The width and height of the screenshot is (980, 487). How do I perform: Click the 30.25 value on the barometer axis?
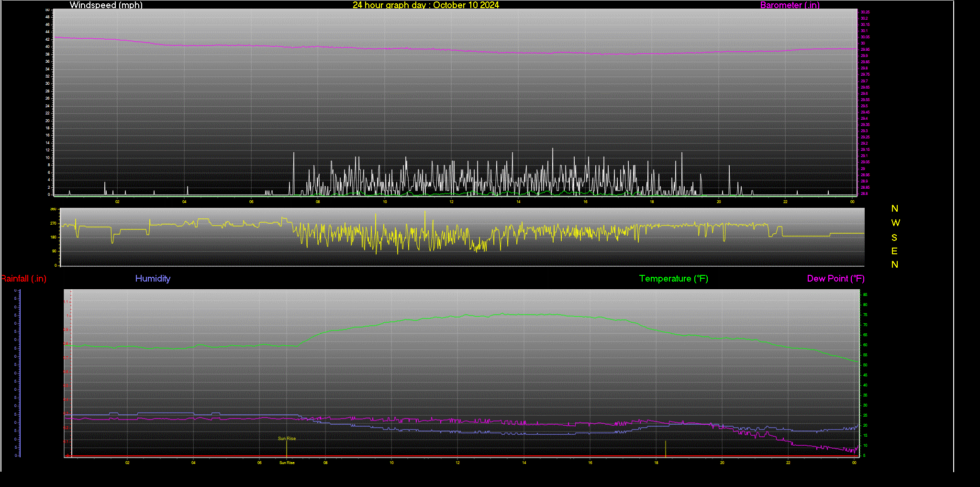tap(865, 12)
